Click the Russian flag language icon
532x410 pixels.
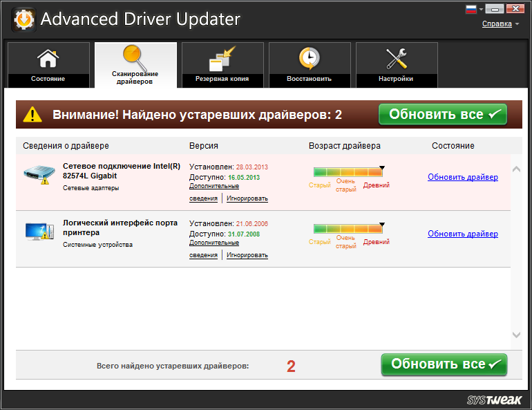coord(471,9)
